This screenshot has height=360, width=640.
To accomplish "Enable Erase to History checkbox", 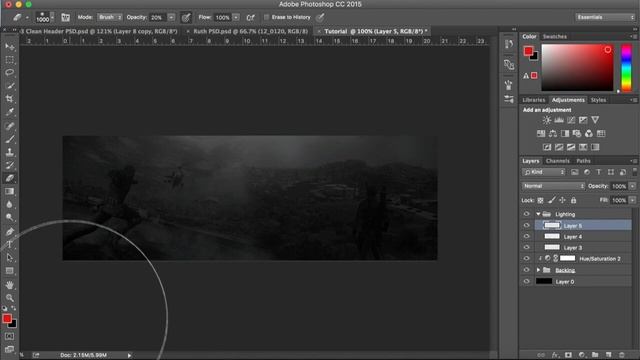I will click(x=267, y=17).
